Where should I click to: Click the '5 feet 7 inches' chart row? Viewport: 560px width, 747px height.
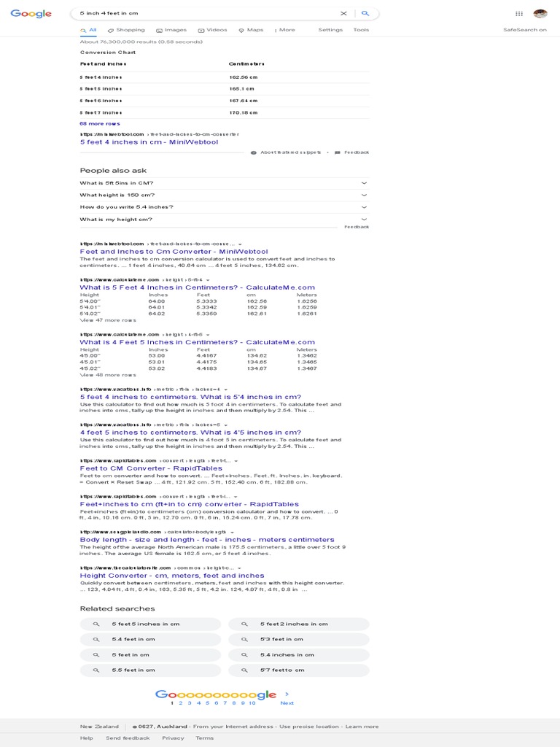pos(225,113)
